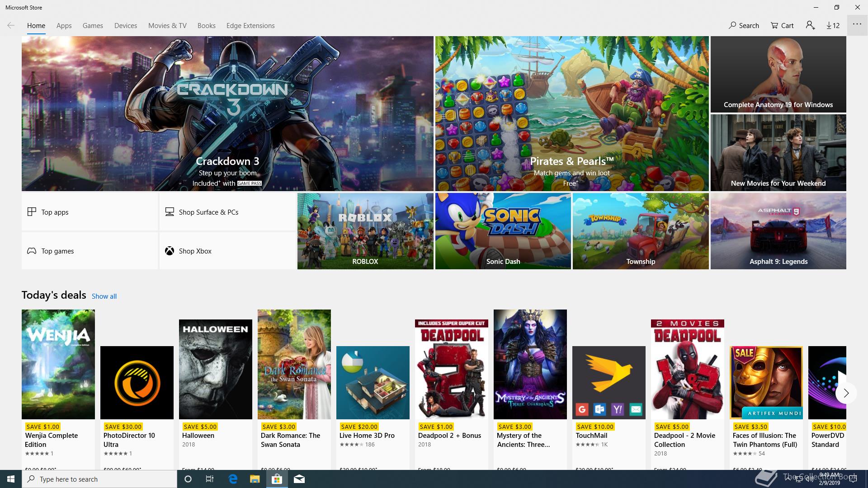Screen dimensions: 868x488
Task: Open the Township game tile
Action: [x=641, y=231]
